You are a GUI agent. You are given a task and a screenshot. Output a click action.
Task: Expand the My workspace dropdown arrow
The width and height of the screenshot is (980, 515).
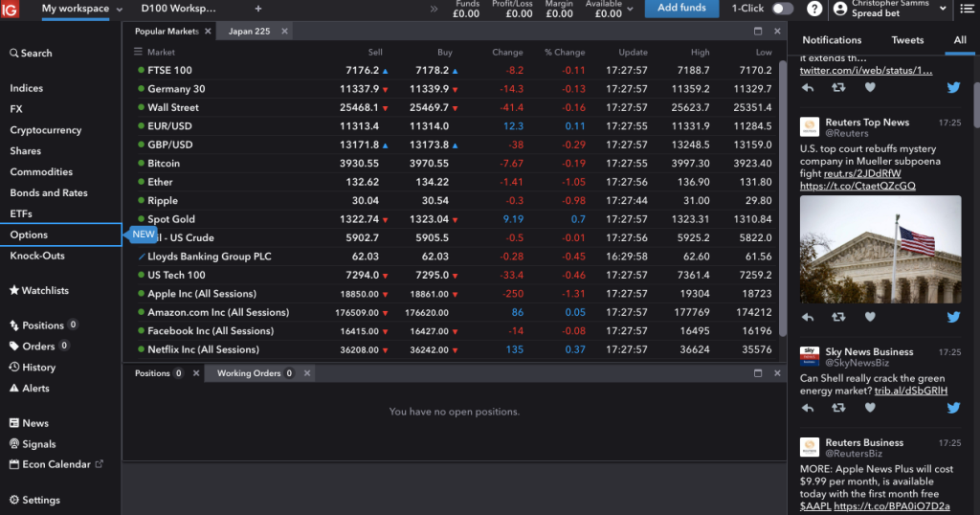tap(120, 10)
